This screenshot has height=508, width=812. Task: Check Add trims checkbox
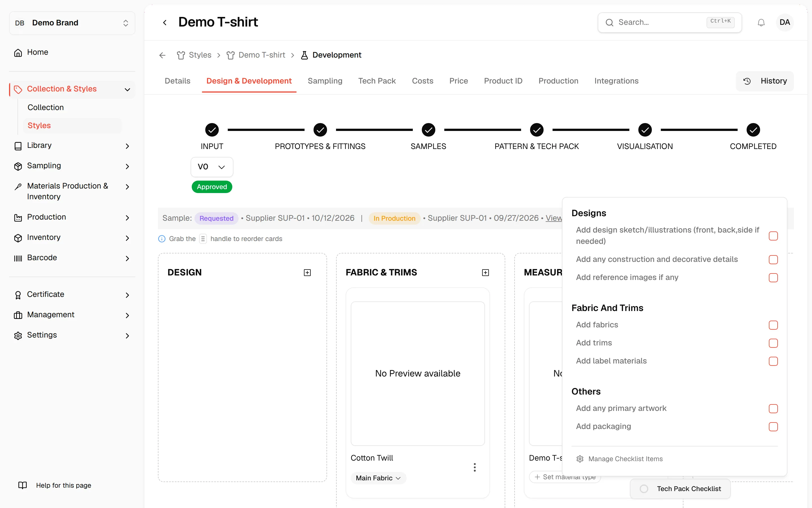[x=773, y=343]
